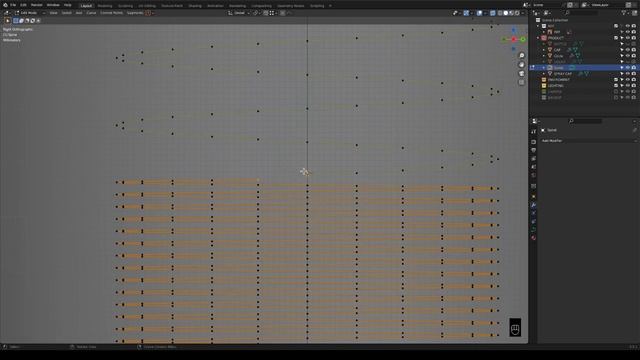Screen dimensions: 640x360
Task: Click the third selection mode icon (subtract)
Action: 27,20
